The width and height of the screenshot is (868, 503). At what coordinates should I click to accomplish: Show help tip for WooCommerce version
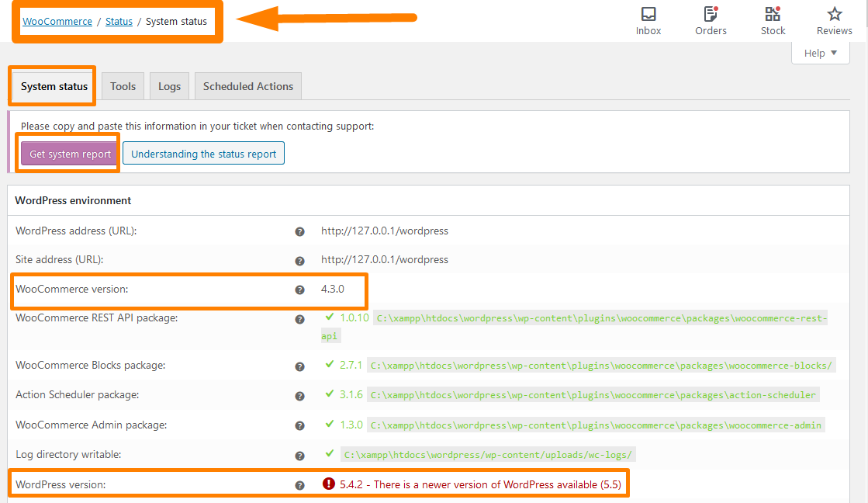(x=299, y=290)
